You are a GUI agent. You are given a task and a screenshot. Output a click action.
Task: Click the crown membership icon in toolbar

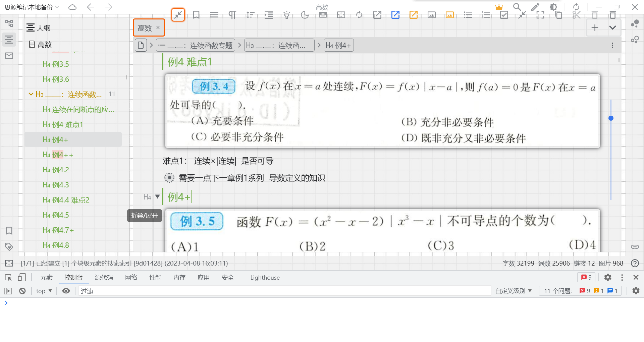pos(499,7)
